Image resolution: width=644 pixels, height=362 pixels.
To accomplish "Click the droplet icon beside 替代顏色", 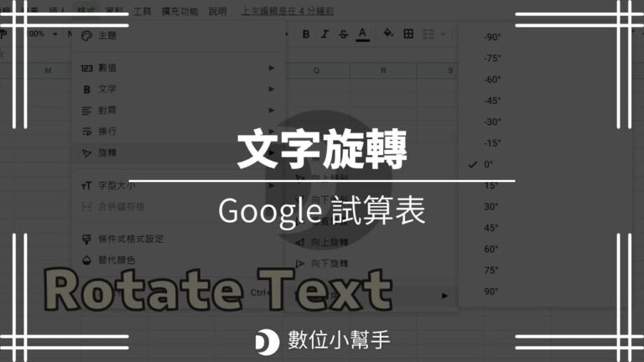I will [86, 261].
